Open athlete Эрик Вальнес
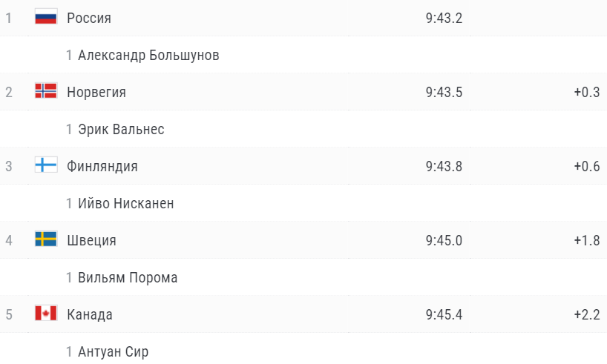This screenshot has width=607, height=364. (121, 129)
